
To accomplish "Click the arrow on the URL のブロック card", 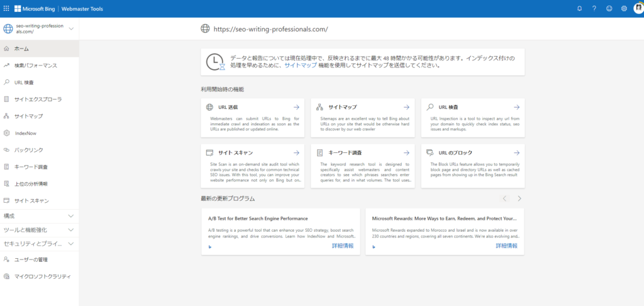I will coord(517,152).
